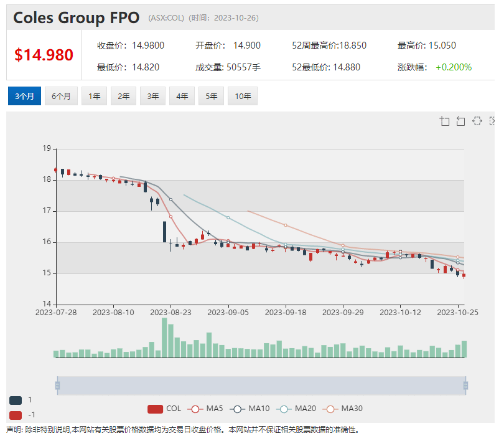Choose the 2年 time period button
Viewport: 504px width, 441px height.
pyautogui.click(x=123, y=96)
